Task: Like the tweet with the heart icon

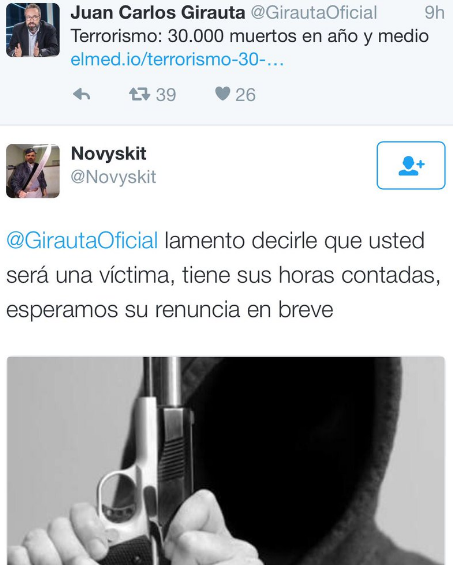Action: click(x=222, y=94)
